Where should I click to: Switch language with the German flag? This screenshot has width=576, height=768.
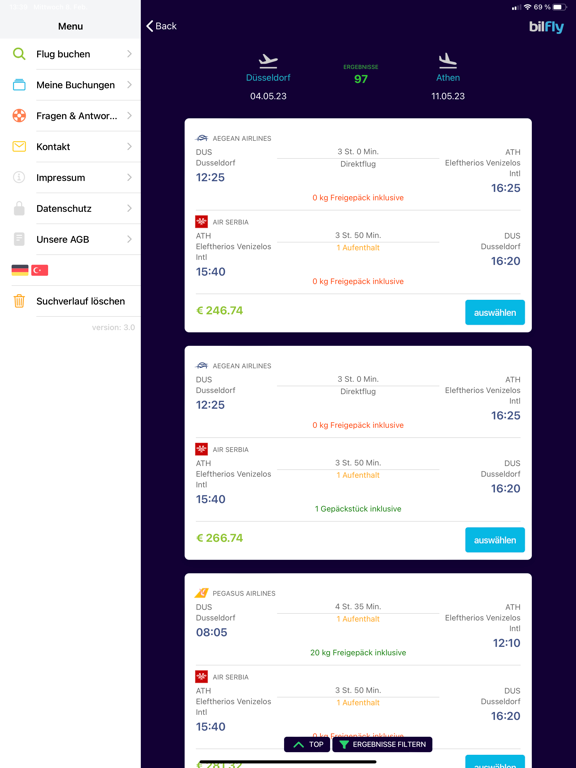(x=20, y=270)
